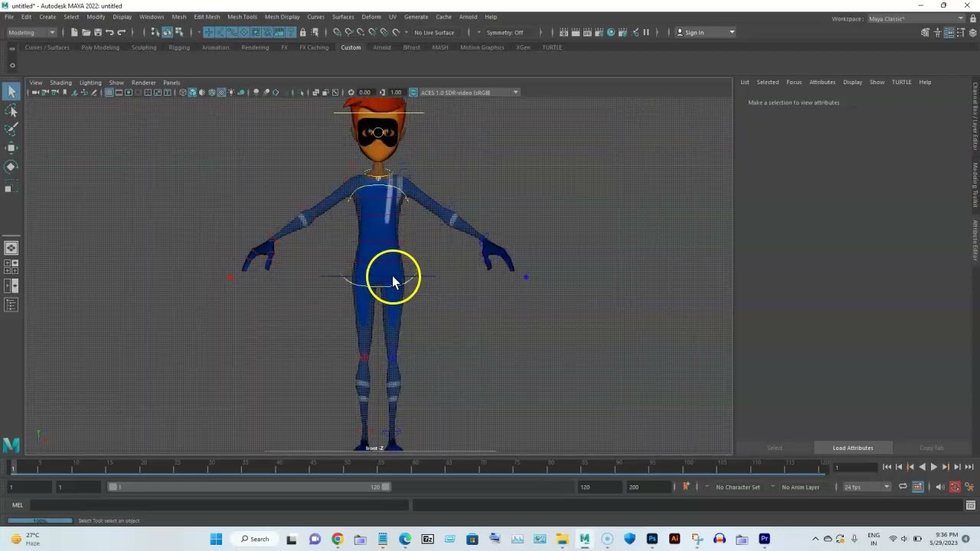This screenshot has width=980, height=551.
Task: Open the Modeling menu set dropdown
Action: pyautogui.click(x=31, y=32)
